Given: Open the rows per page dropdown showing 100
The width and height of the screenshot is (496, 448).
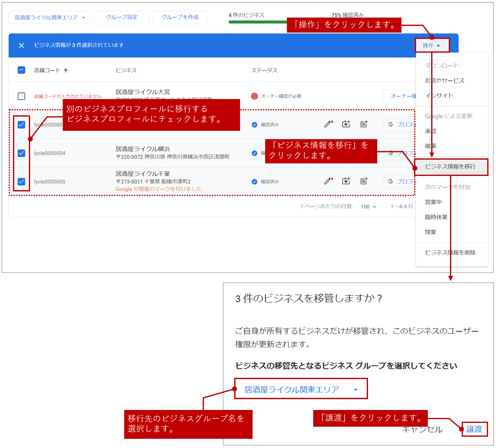Looking at the screenshot, I should pos(368,206).
